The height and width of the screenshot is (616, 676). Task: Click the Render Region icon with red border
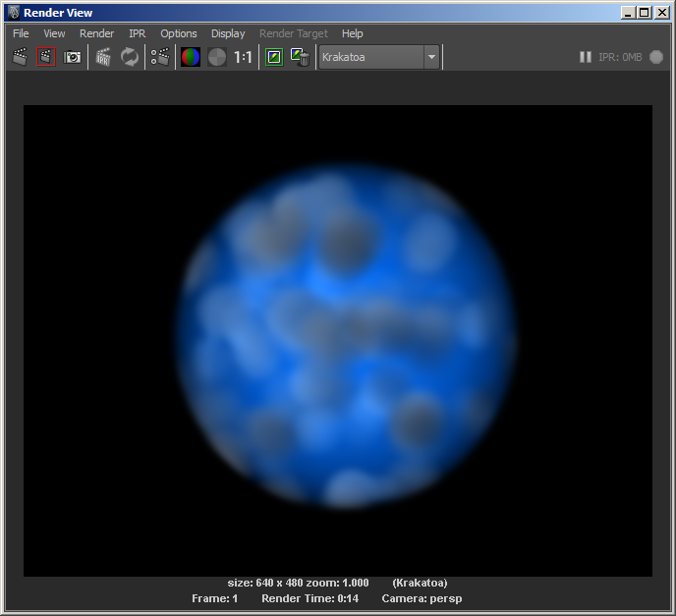pos(46,57)
